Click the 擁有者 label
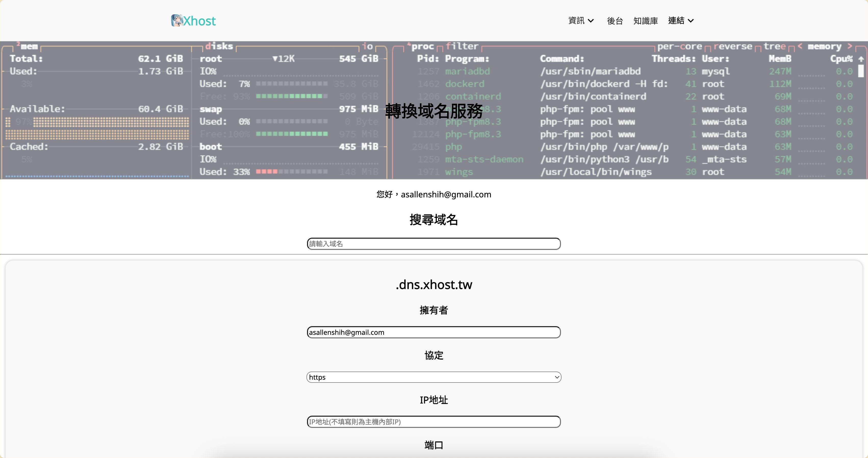868x458 pixels. [434, 310]
